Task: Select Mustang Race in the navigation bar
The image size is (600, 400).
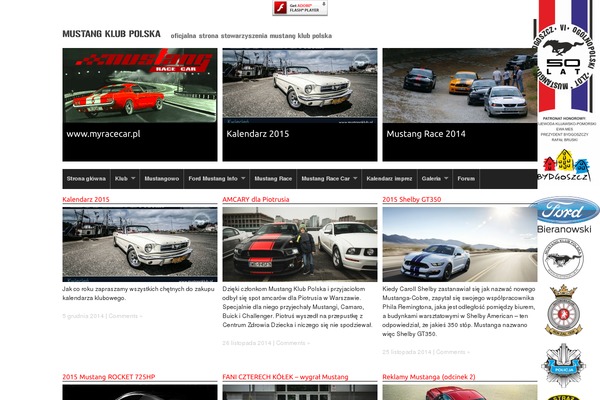Action: coord(273,179)
